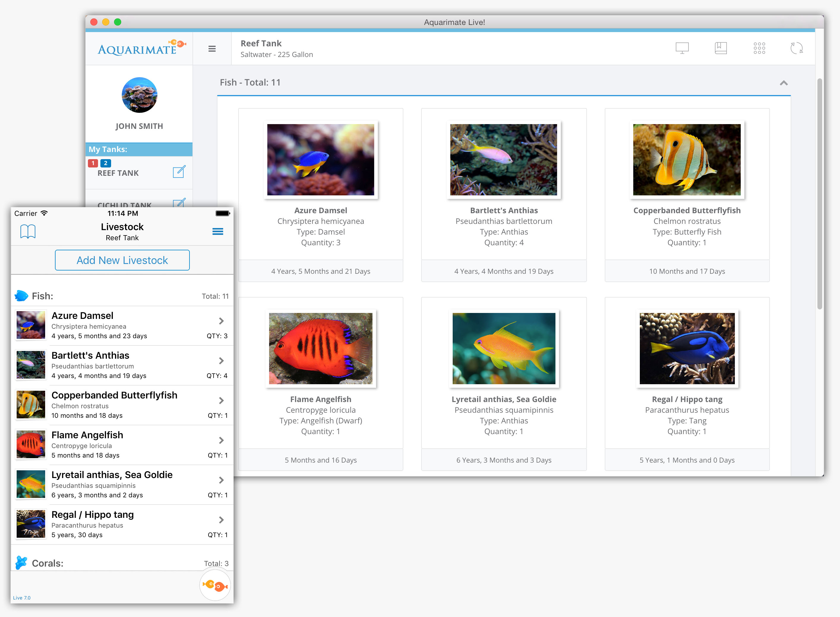
Task: Open the Azure Damsel card photo
Action: [x=320, y=159]
